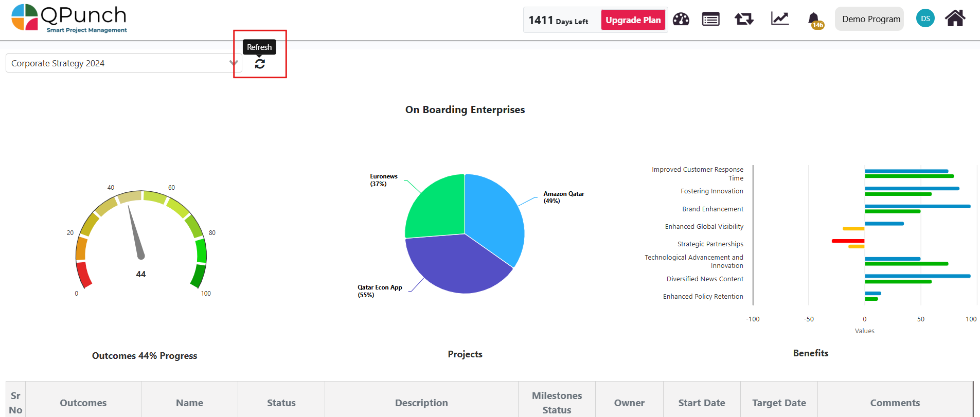The width and height of the screenshot is (980, 417).
Task: Click the Fostering Innovation axis label
Action: click(712, 191)
